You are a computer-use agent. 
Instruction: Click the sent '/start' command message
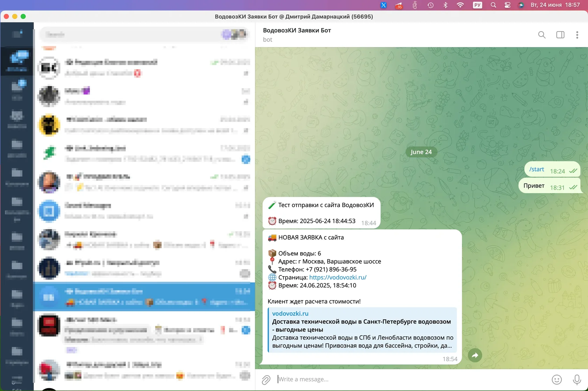pos(537,169)
